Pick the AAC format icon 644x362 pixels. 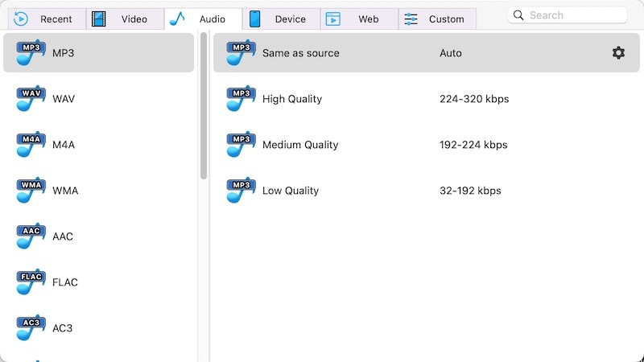(31, 237)
